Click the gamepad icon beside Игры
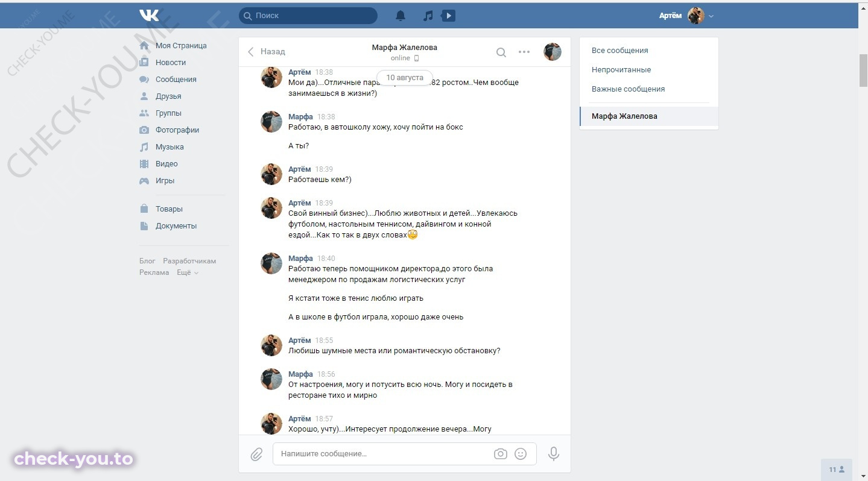This screenshot has height=481, width=868. click(144, 181)
